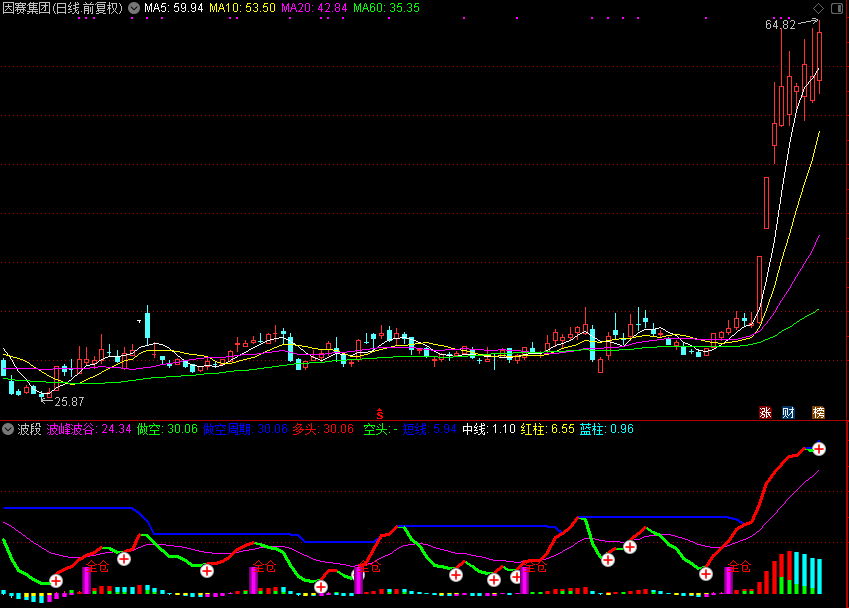Select the MA10 yellow moving average label
Viewport: 849px width, 608px height.
pyautogui.click(x=242, y=8)
